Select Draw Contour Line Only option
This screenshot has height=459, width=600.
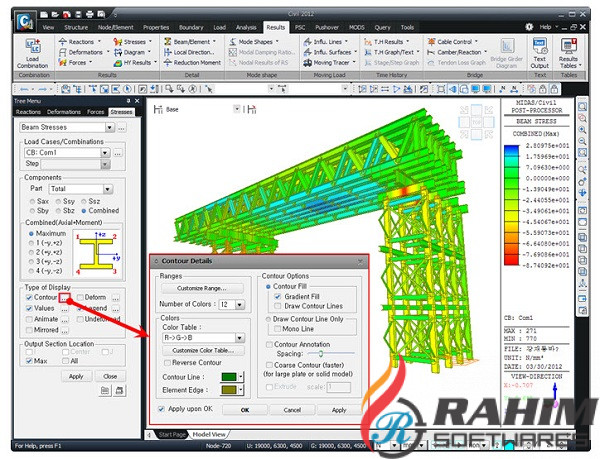pos(268,319)
